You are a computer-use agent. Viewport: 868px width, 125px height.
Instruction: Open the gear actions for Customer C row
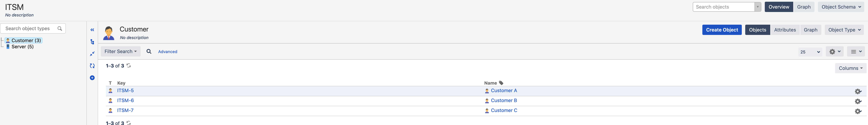coord(858,111)
